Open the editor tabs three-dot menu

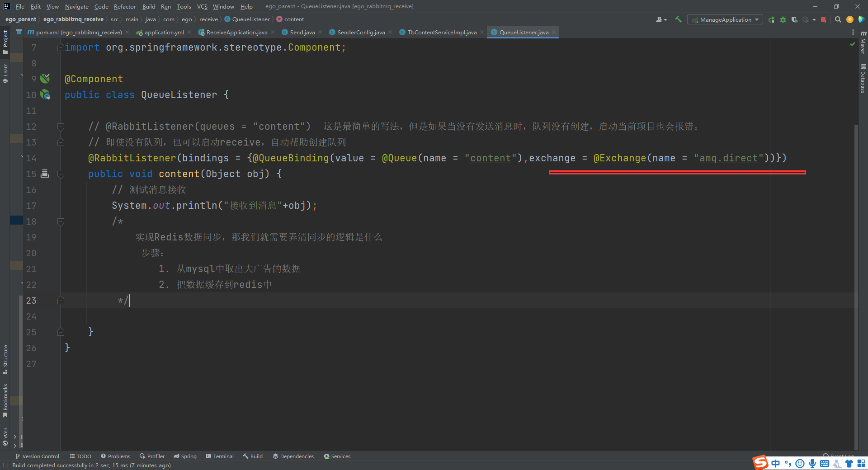(853, 33)
